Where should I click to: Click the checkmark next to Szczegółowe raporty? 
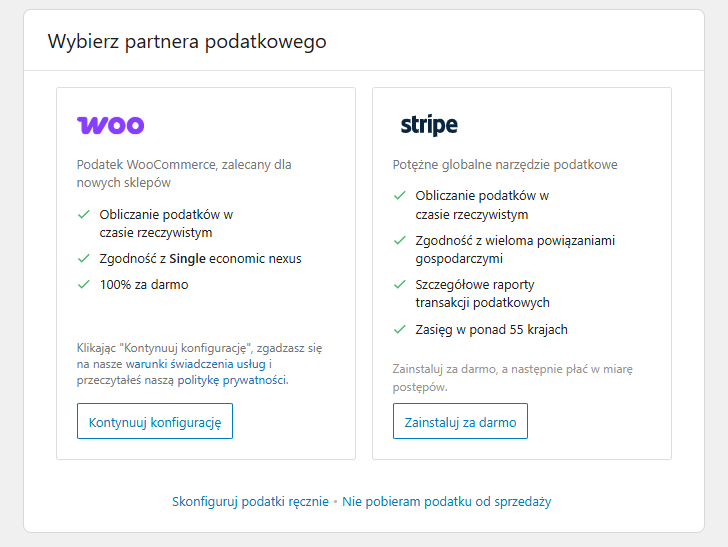399,284
